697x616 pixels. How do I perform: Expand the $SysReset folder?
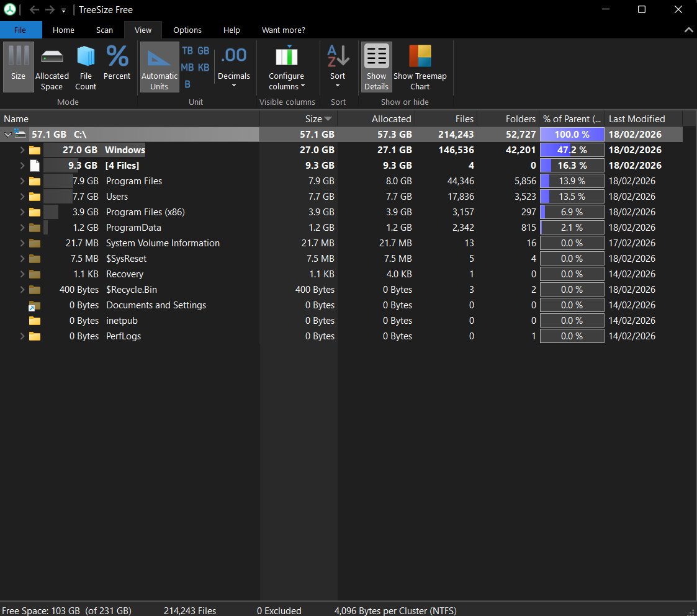pos(22,259)
